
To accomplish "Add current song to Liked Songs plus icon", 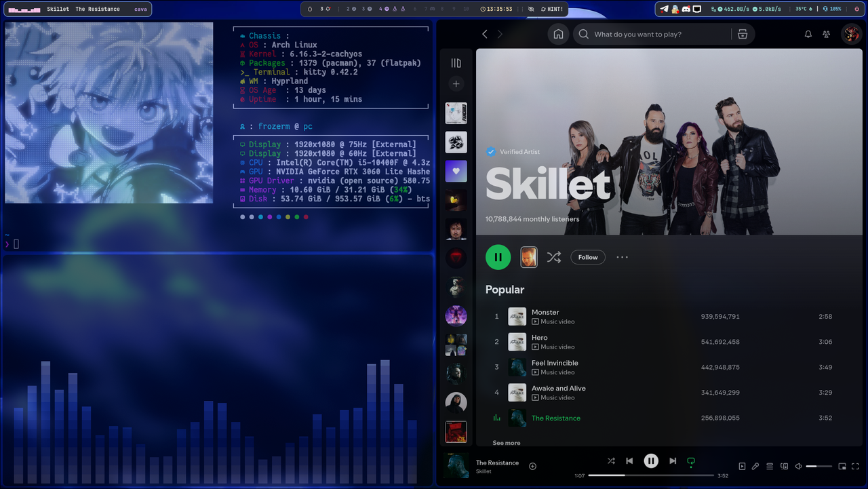I will [x=532, y=466].
